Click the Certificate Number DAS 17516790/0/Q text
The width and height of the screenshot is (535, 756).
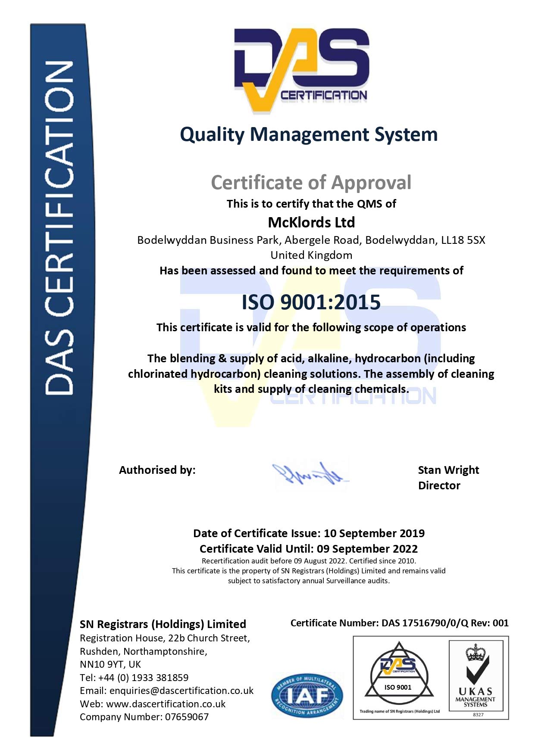click(399, 623)
